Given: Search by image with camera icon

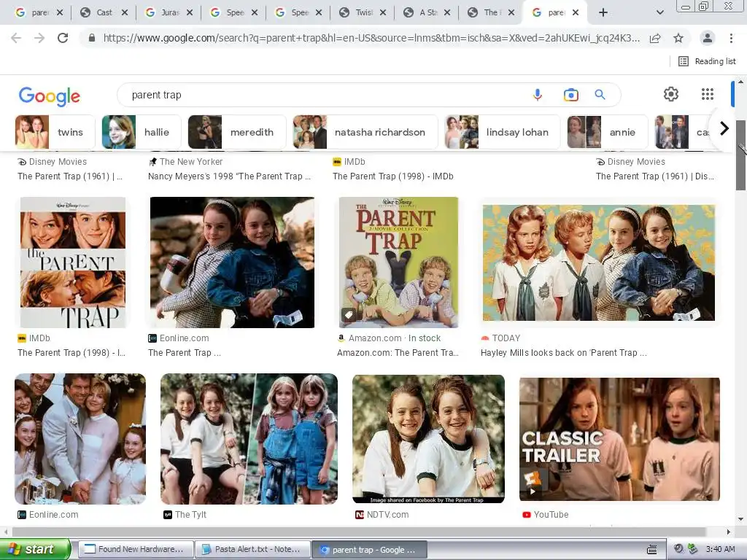Looking at the screenshot, I should (x=570, y=95).
